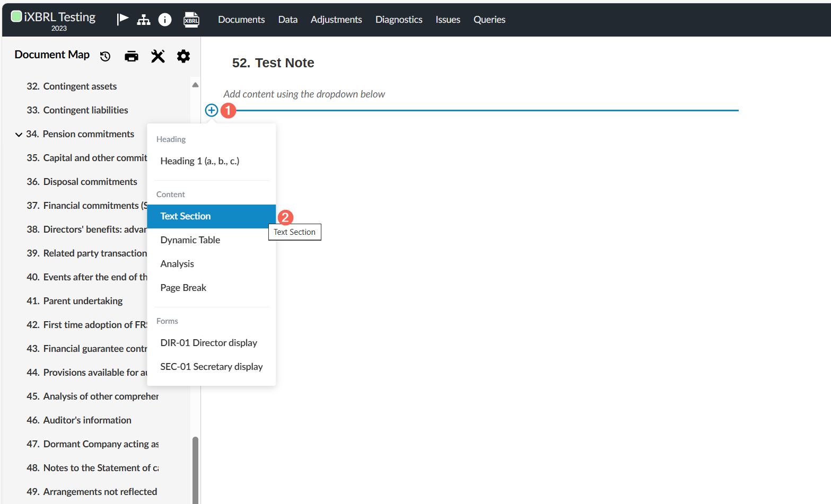
Task: Insert a Page Break
Action: [212, 288]
